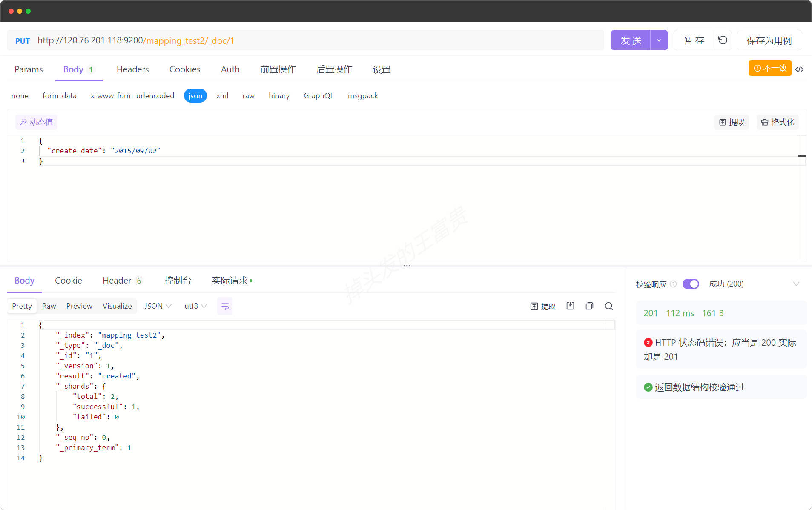Image resolution: width=812 pixels, height=510 pixels.
Task: Select form-data body type
Action: pyautogui.click(x=60, y=96)
